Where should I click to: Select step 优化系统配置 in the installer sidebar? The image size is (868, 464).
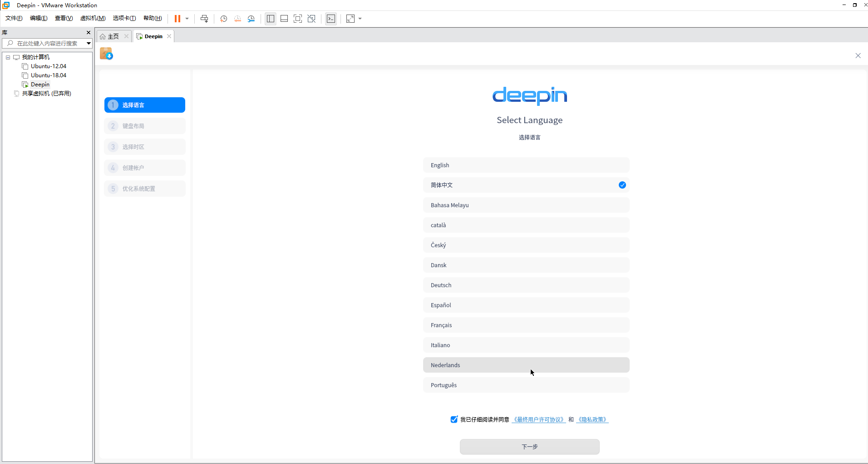tap(145, 189)
